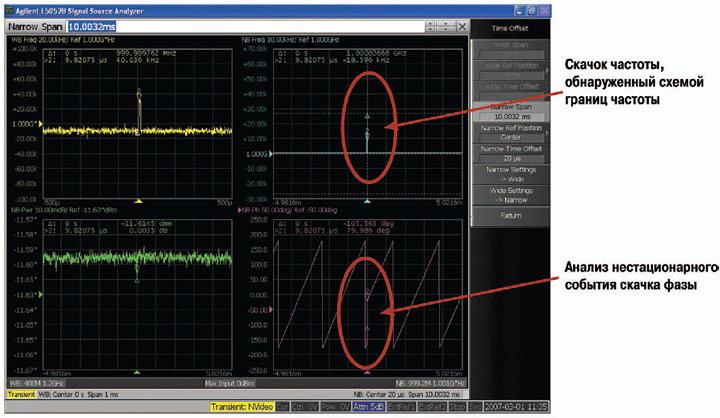Click yellow reference level arrow at 1.000G

pyautogui.click(x=40, y=124)
